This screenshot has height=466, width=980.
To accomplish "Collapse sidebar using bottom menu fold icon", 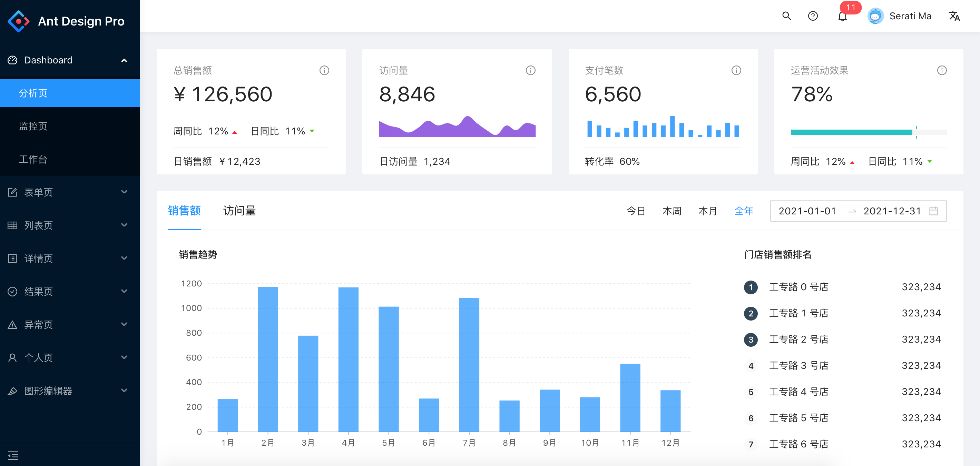I will pos(13,455).
